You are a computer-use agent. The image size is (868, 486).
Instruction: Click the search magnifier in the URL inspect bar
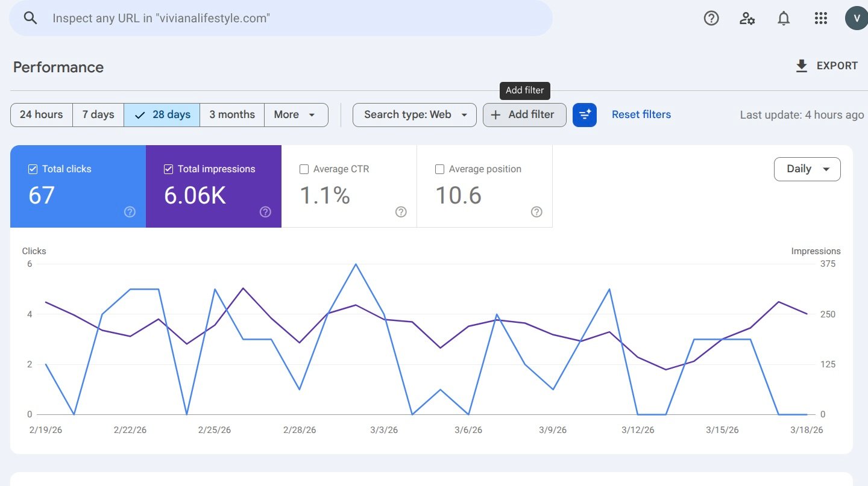point(30,18)
